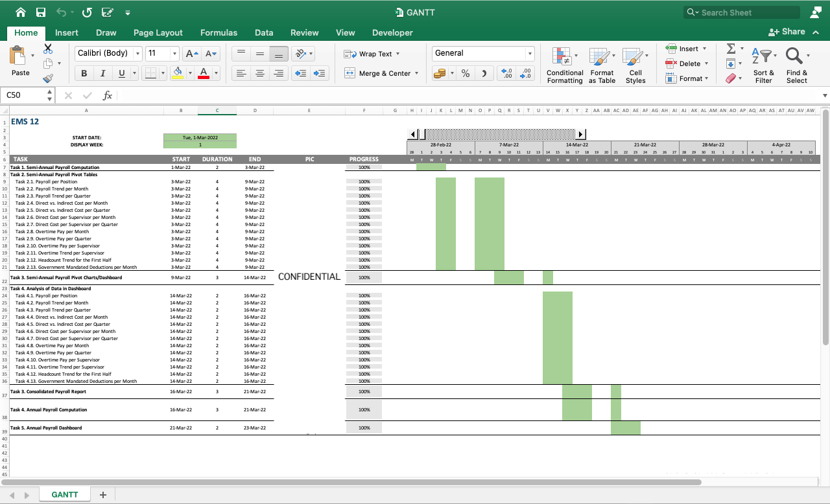Open the borders dropdown arrow
This screenshot has width=830, height=504.
(163, 74)
